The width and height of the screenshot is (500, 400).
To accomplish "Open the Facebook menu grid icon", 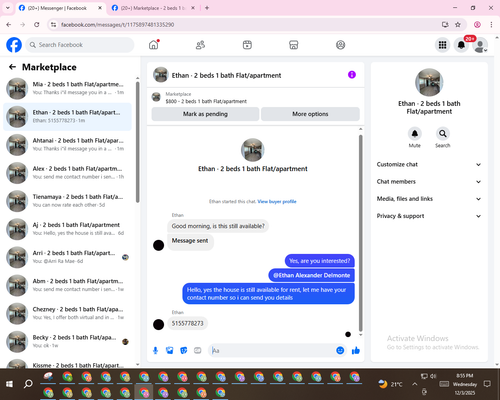I will click(442, 45).
